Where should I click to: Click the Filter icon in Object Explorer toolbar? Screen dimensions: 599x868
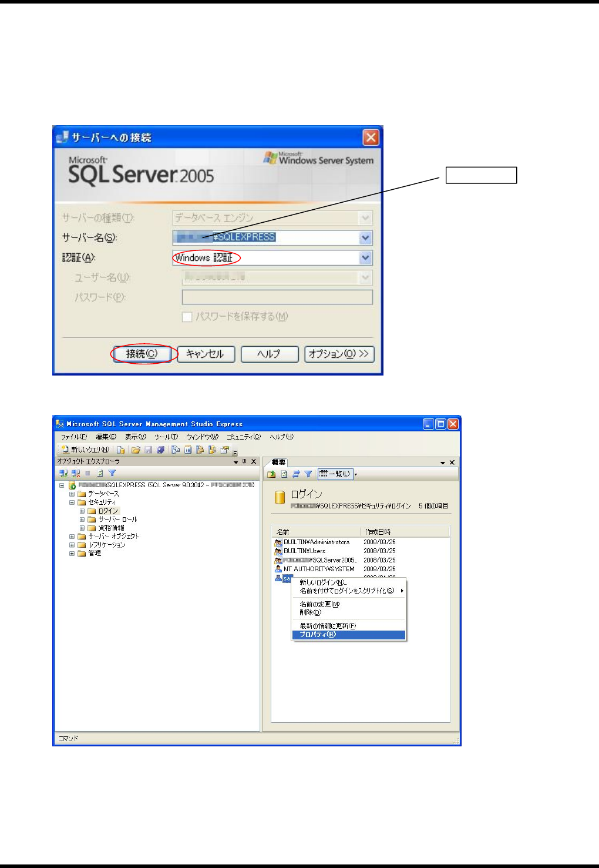pos(112,473)
